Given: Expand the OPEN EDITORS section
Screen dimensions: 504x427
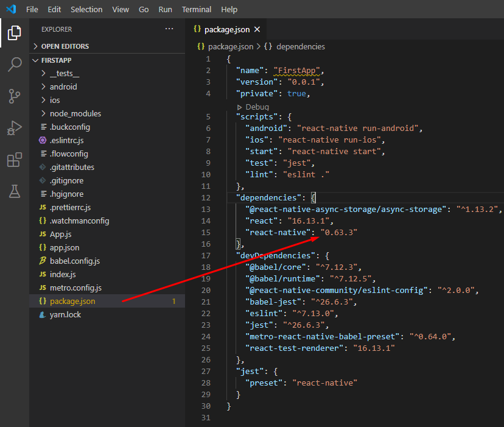Looking at the screenshot, I should tap(107, 46).
